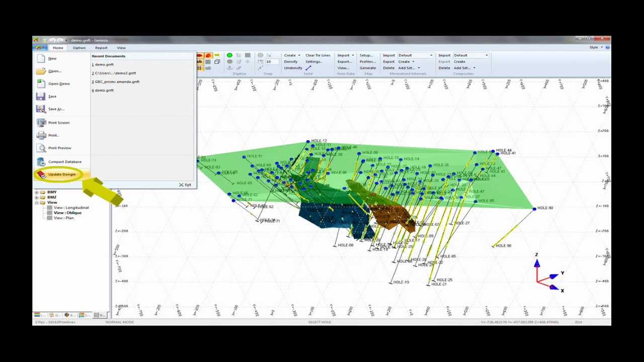Click the Solid Settings... button
This screenshot has width=644, height=362.
(313, 62)
